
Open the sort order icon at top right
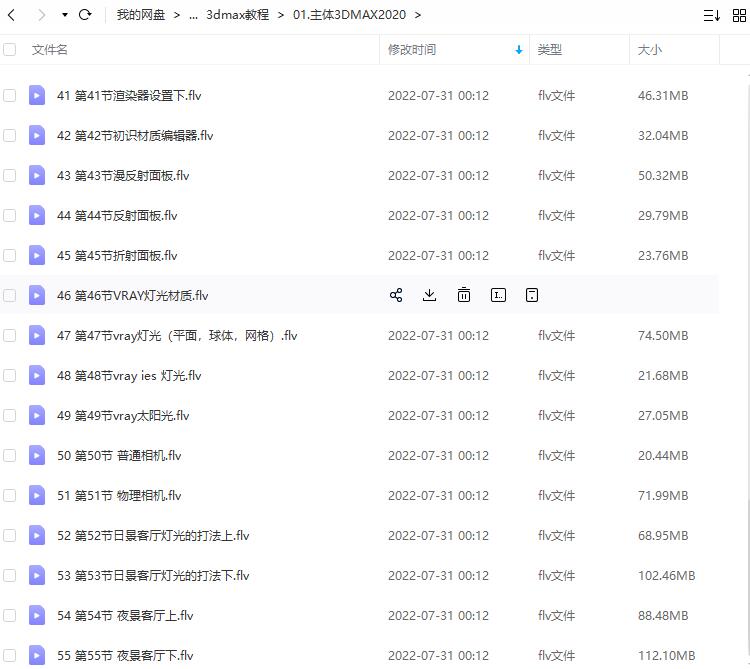(711, 15)
